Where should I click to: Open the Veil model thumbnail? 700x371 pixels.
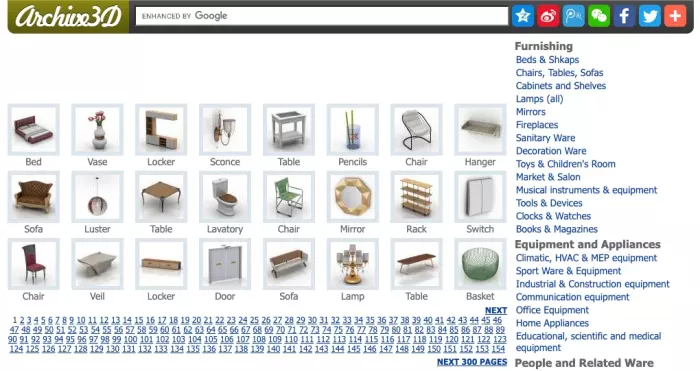[97, 264]
